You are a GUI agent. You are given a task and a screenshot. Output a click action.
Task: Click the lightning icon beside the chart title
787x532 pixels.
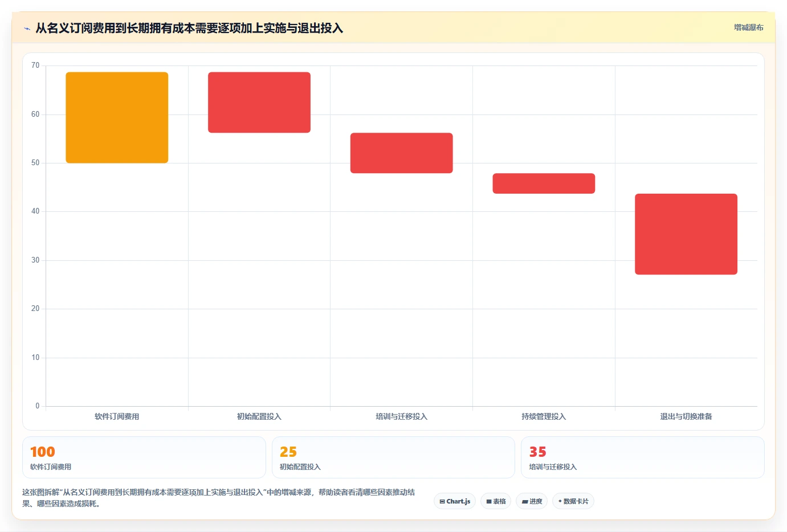point(27,28)
